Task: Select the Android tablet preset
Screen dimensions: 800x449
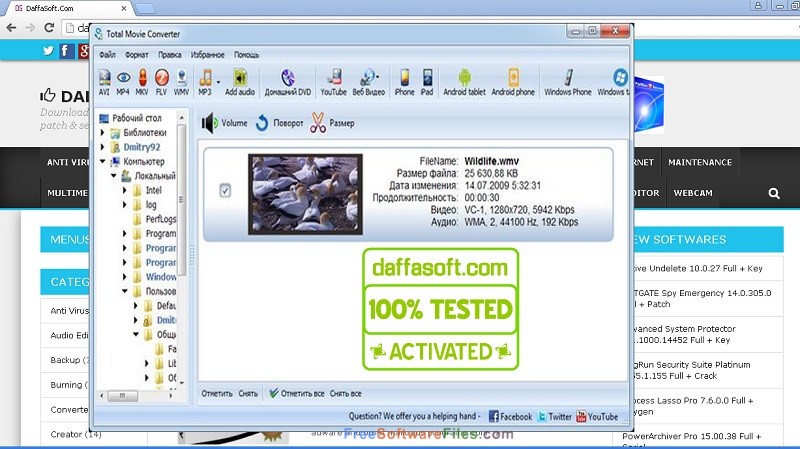Action: (464, 82)
